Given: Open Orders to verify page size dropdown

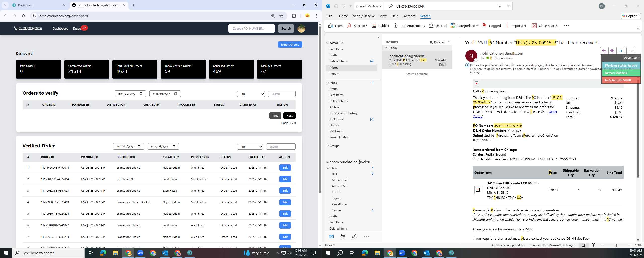Looking at the screenshot, I should 251,94.
